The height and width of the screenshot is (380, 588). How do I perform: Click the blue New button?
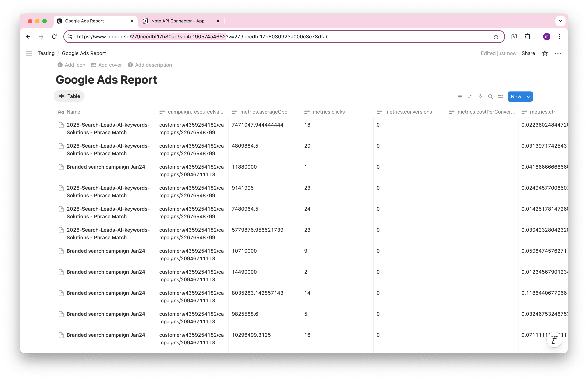pyautogui.click(x=516, y=97)
